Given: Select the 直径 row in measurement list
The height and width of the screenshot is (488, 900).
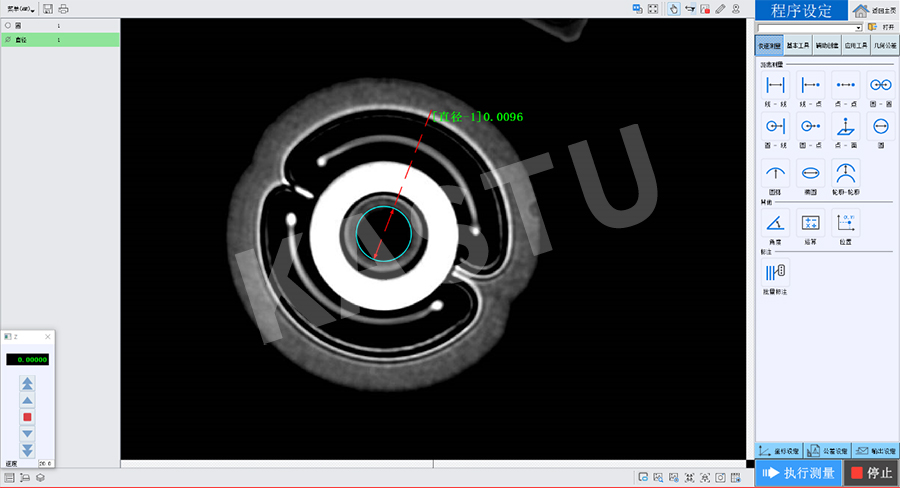Looking at the screenshot, I should [x=60, y=40].
